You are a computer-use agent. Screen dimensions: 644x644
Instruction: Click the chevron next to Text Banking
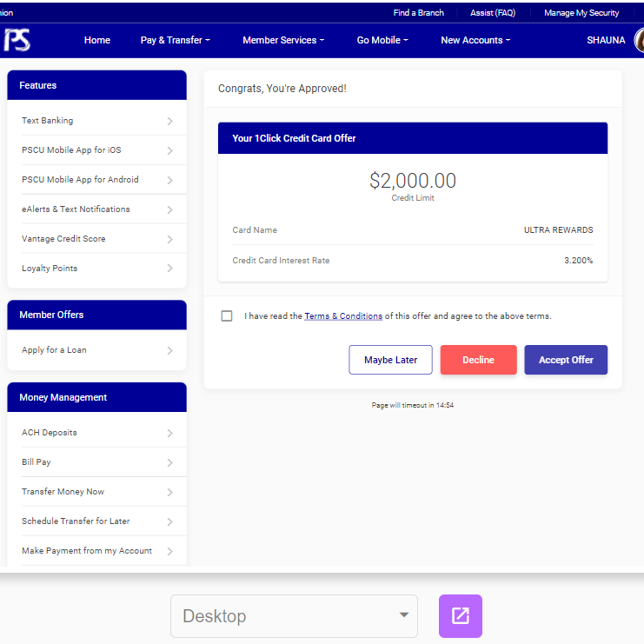[169, 122]
